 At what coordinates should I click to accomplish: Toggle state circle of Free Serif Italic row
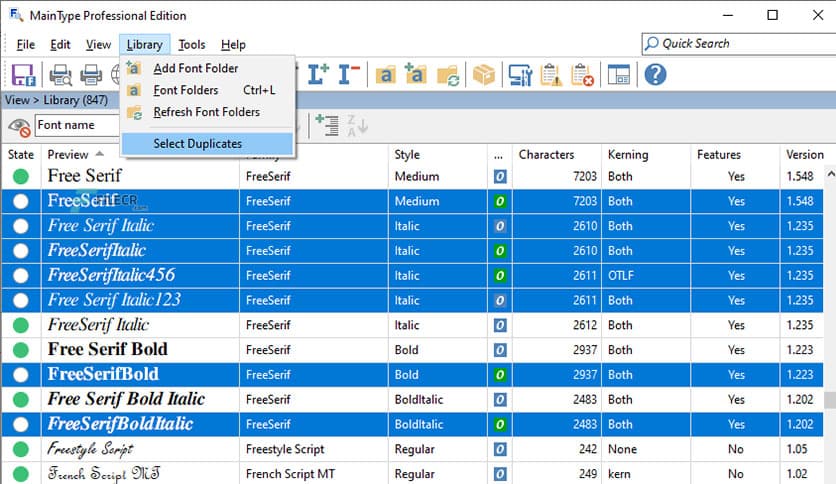click(21, 226)
